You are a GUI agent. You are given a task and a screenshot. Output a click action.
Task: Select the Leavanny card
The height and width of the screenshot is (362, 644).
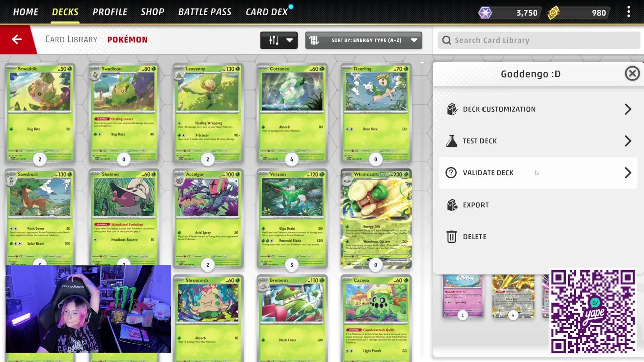click(208, 113)
